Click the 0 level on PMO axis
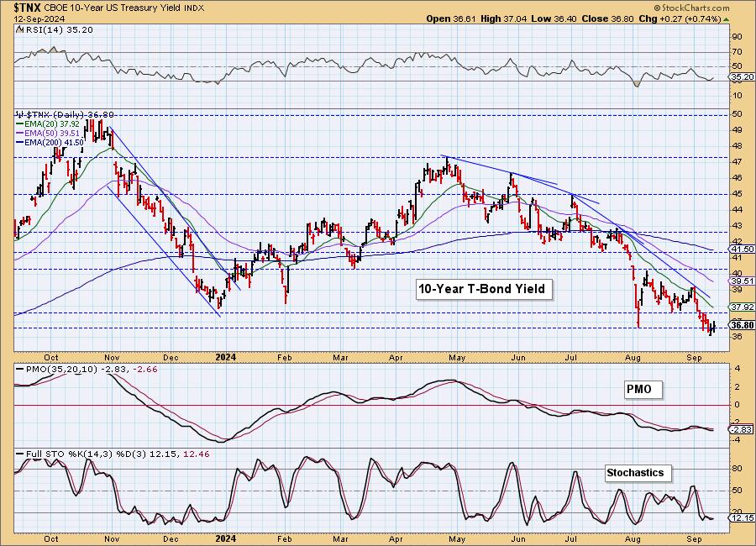The height and width of the screenshot is (546, 756). coord(737,405)
